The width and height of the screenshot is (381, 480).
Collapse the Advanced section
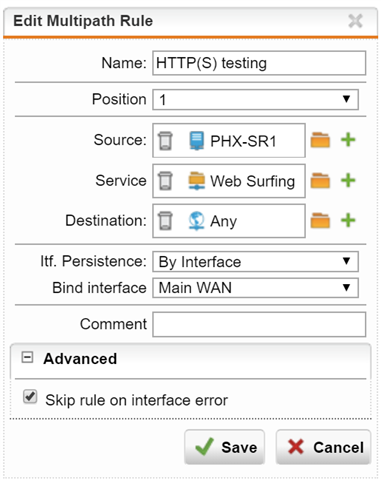(x=27, y=358)
